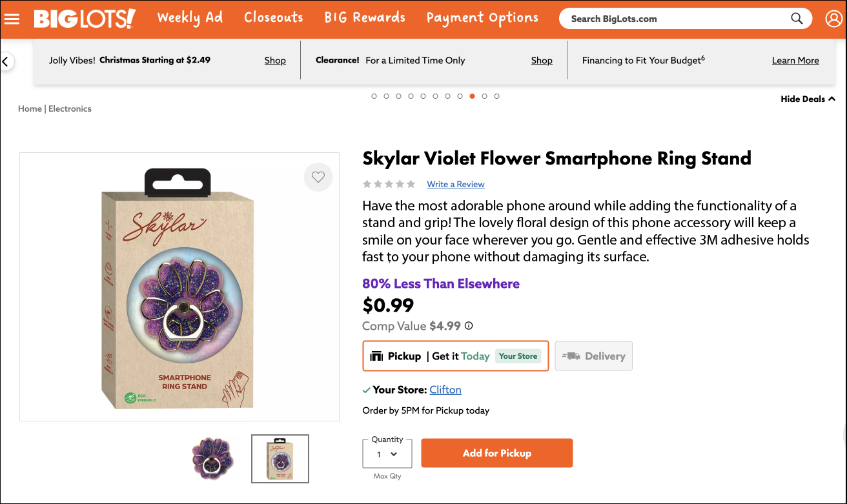Viewport: 847px width, 504px height.
Task: Select the flower ring stand thumbnail
Action: (212, 458)
